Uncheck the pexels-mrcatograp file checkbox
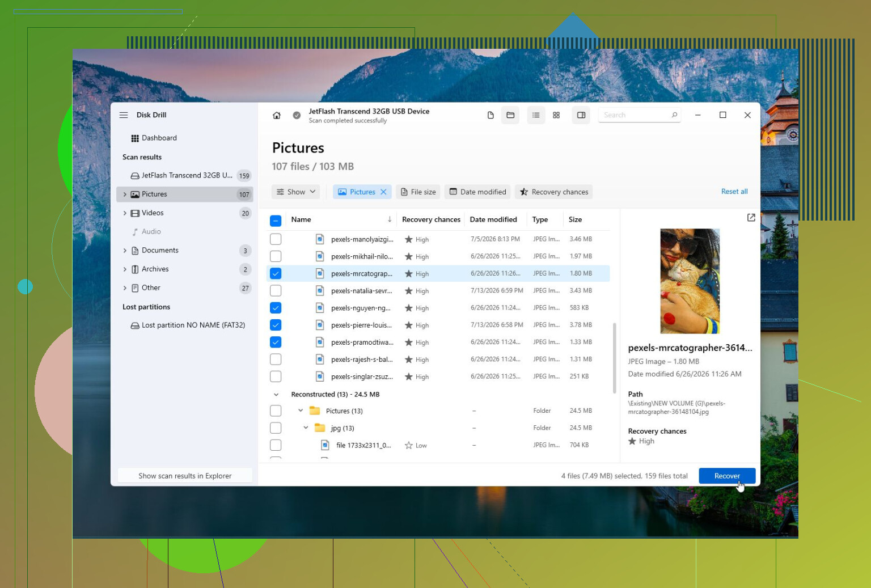This screenshot has height=588, width=871. click(x=276, y=274)
